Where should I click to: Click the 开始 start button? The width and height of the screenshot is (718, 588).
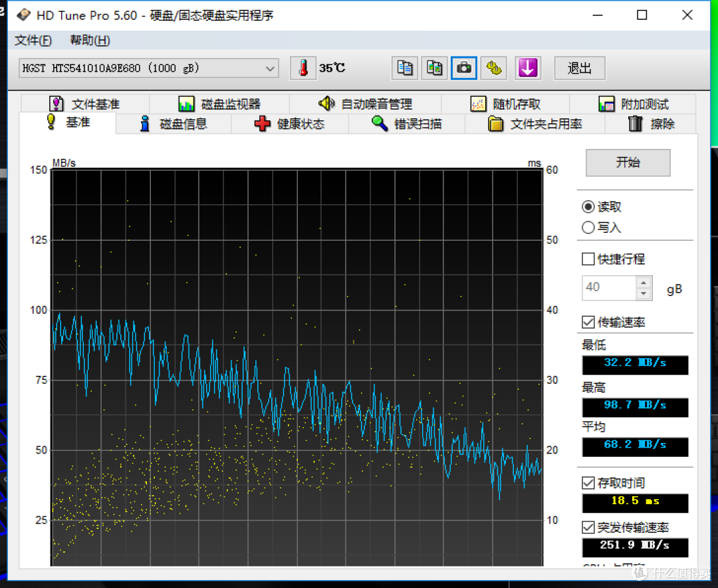[628, 162]
